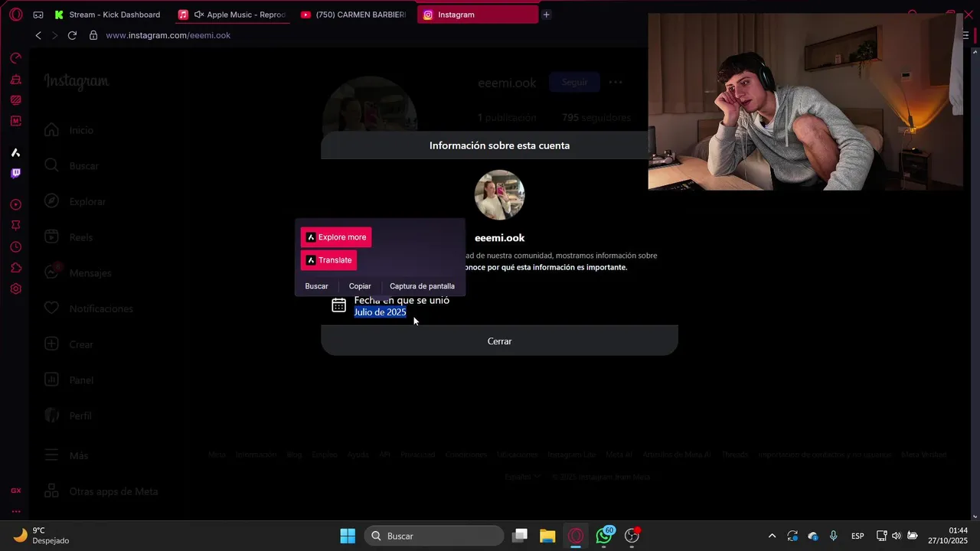The image size is (980, 551).
Task: Open profile options three-dots button
Action: [x=616, y=82]
